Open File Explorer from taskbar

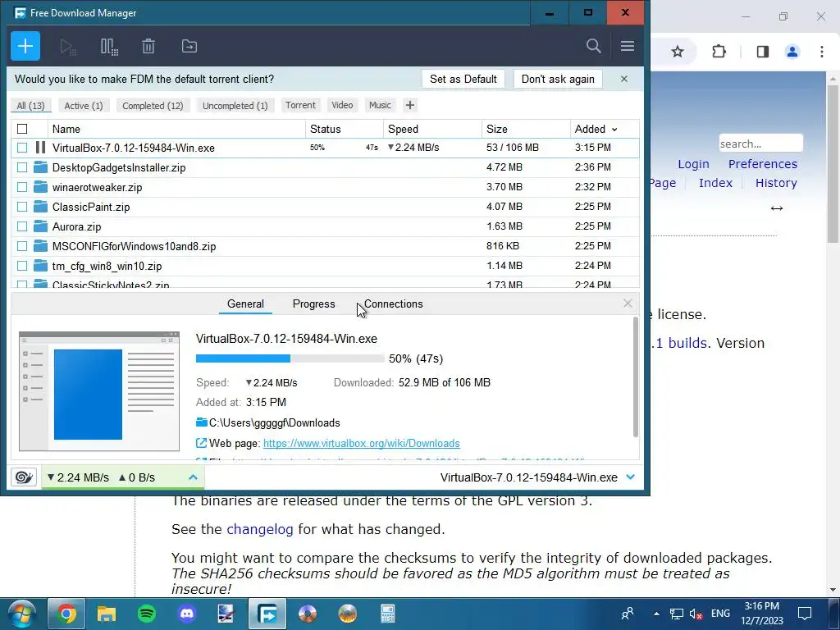click(107, 614)
